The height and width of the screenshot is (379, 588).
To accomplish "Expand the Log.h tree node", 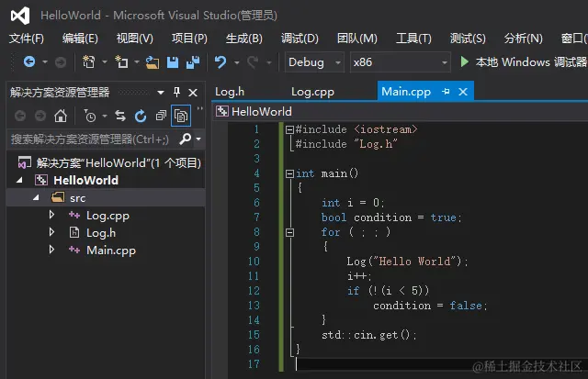I will (52, 232).
